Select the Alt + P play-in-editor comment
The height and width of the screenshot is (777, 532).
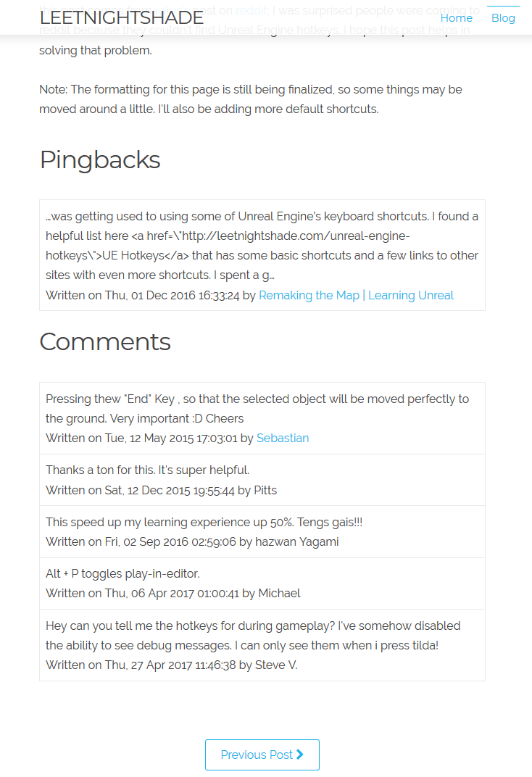[122, 573]
